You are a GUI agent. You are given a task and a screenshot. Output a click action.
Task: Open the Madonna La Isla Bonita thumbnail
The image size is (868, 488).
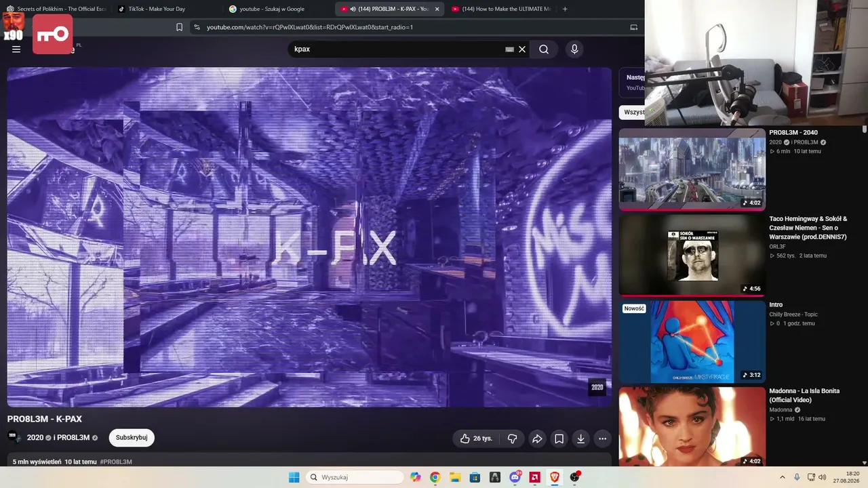[x=692, y=427]
